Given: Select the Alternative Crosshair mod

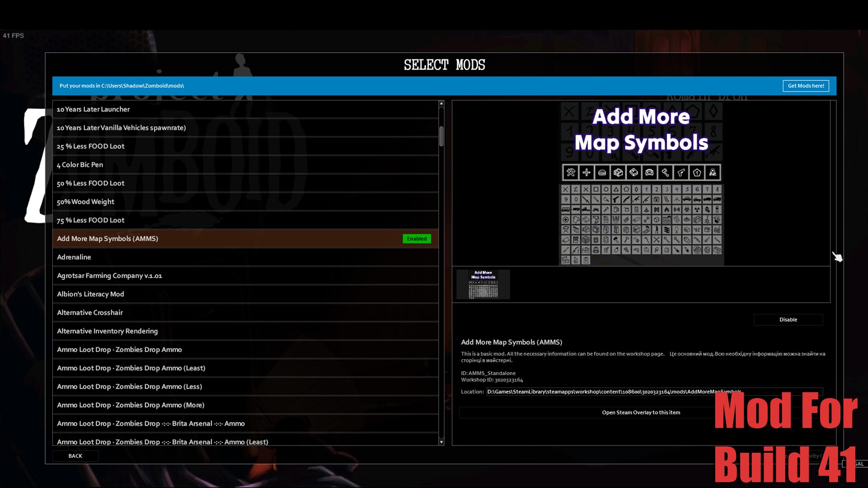Looking at the screenshot, I should point(245,313).
